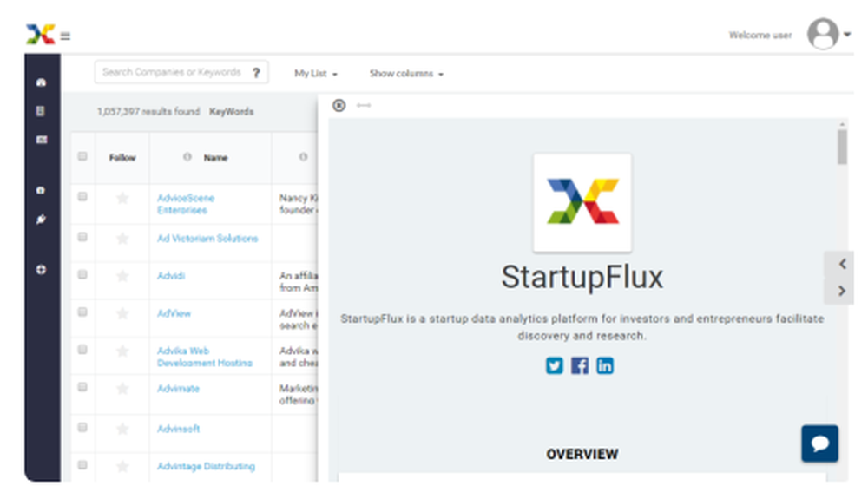
Task: Open StartupFlux Facebook page icon
Action: tap(580, 365)
